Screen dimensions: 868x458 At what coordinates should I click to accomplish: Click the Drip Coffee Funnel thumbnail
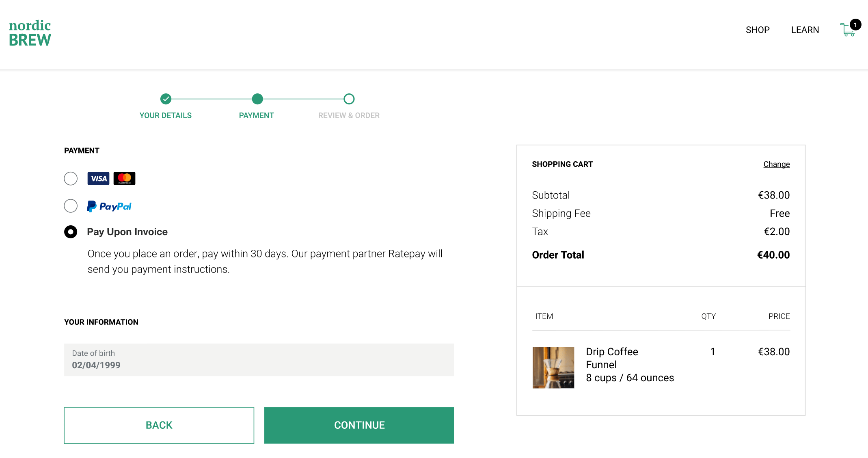pyautogui.click(x=553, y=367)
